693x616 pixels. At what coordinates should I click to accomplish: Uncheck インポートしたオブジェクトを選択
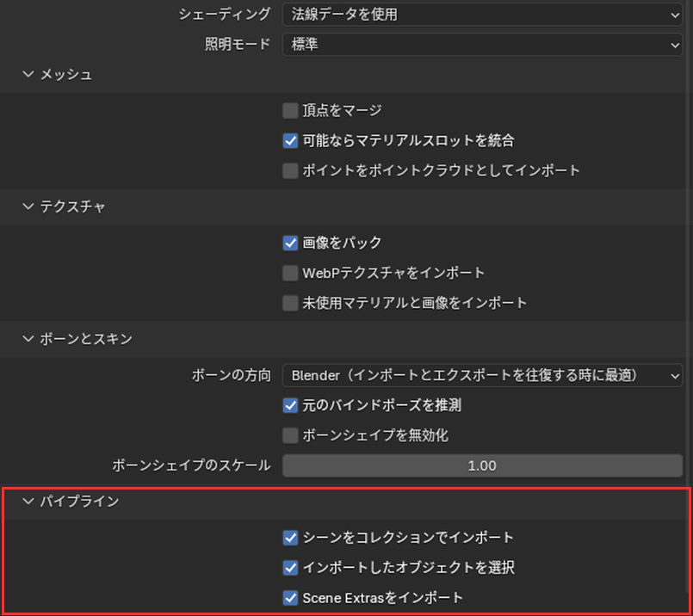[290, 568]
